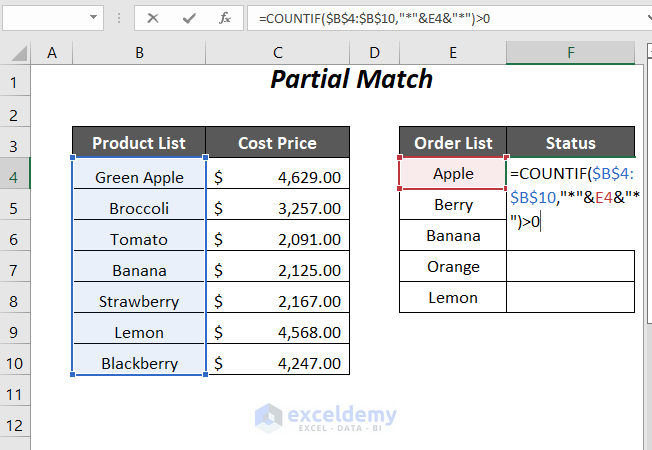
Task: Click the Status header cell
Action: click(x=570, y=143)
